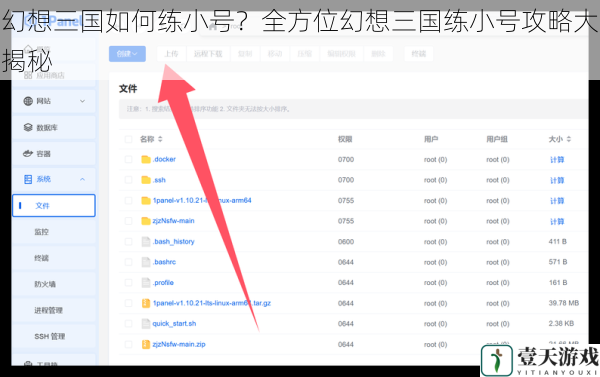The image size is (600, 377).
Task: Calculate size via 计算 for .ssh
Action: (x=557, y=180)
